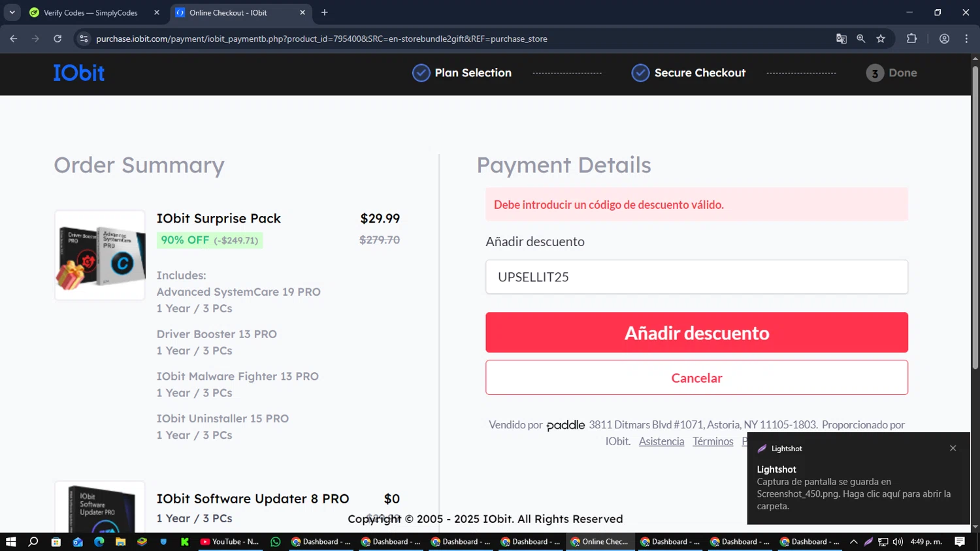Click the Cancelar button
The height and width of the screenshot is (551, 980).
[696, 377]
